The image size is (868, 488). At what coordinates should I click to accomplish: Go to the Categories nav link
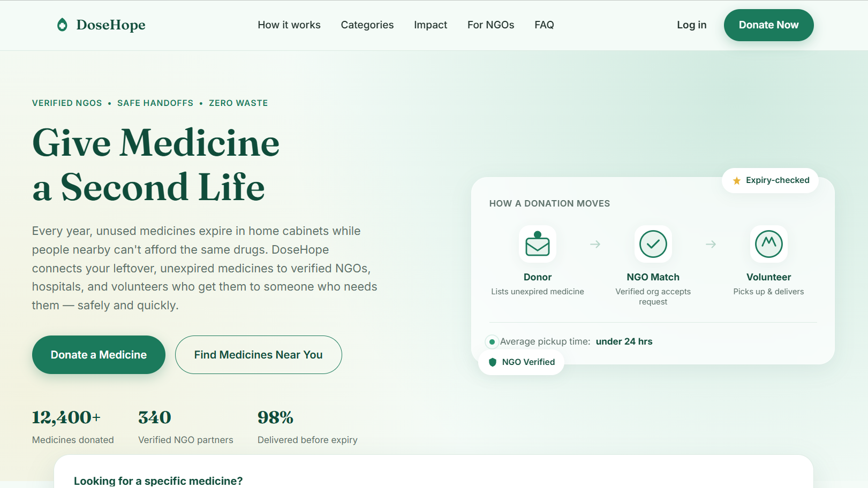[367, 25]
